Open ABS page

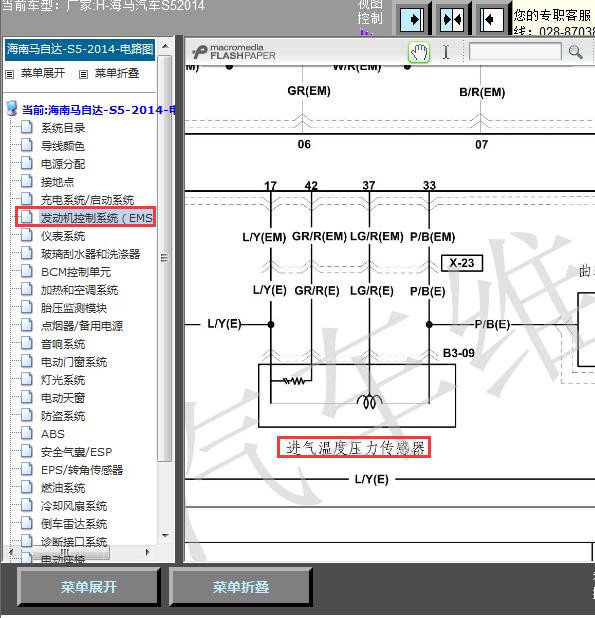(x=53, y=434)
